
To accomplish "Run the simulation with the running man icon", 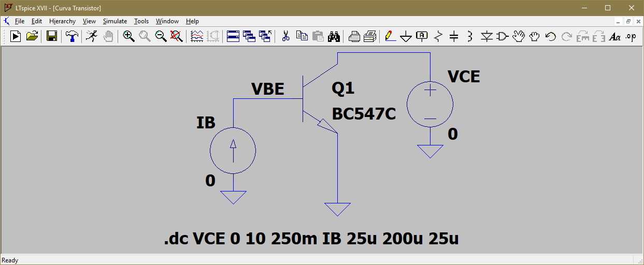I will click(x=91, y=36).
